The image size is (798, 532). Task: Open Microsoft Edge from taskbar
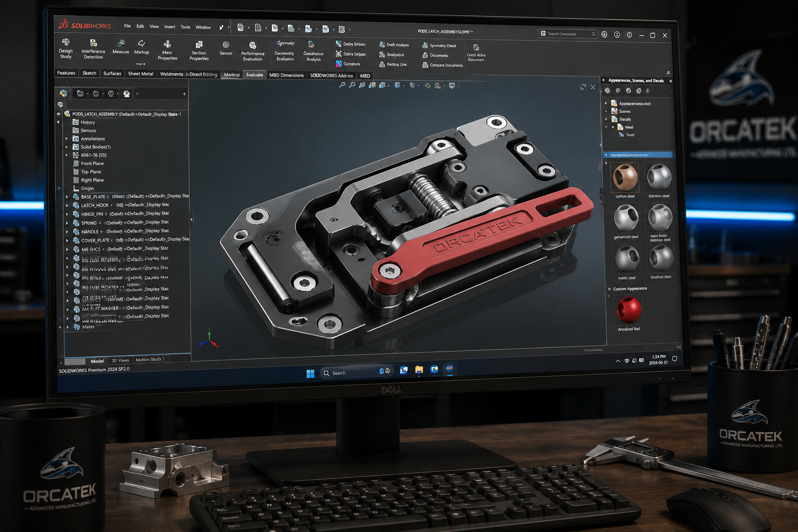click(x=434, y=369)
